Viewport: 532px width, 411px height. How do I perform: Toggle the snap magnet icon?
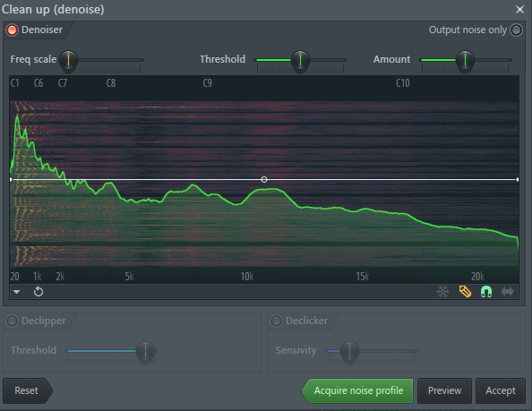[x=486, y=292]
